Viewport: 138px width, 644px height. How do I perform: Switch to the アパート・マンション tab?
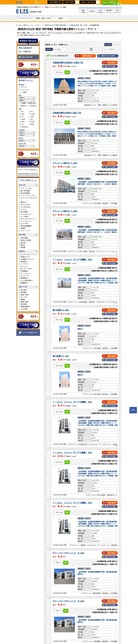pos(25,18)
